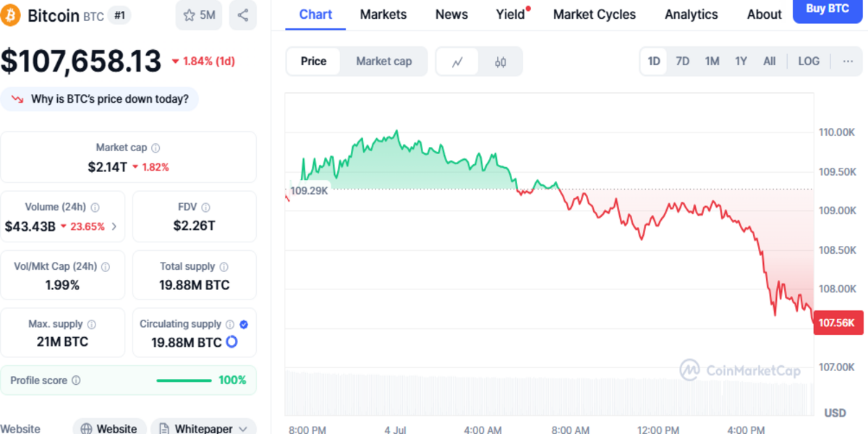Toggle LOG scale on chart
The width and height of the screenshot is (868, 434).
(x=809, y=61)
